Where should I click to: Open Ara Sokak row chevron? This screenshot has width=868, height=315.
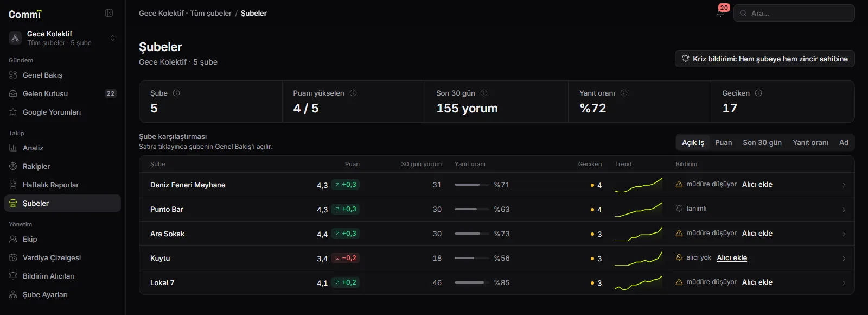pos(844,234)
